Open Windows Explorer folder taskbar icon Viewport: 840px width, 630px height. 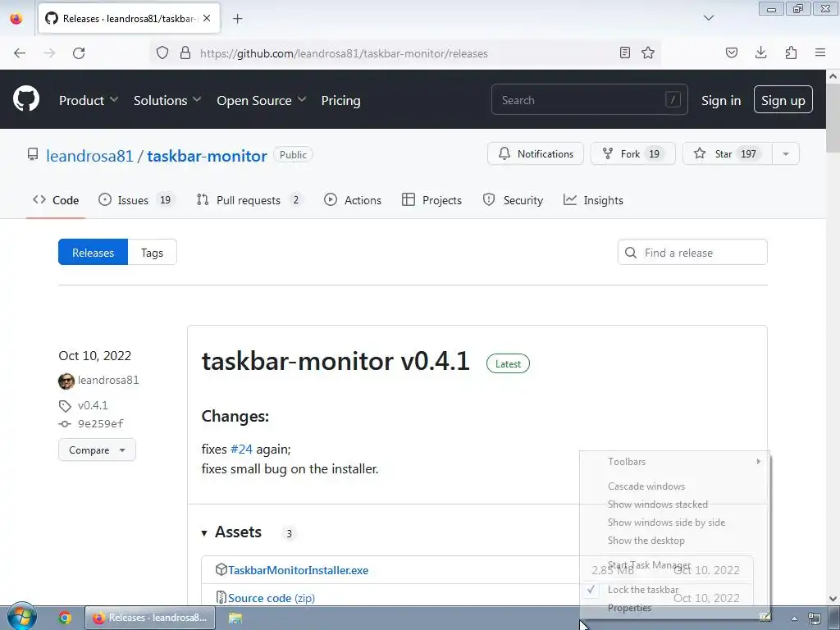point(235,618)
